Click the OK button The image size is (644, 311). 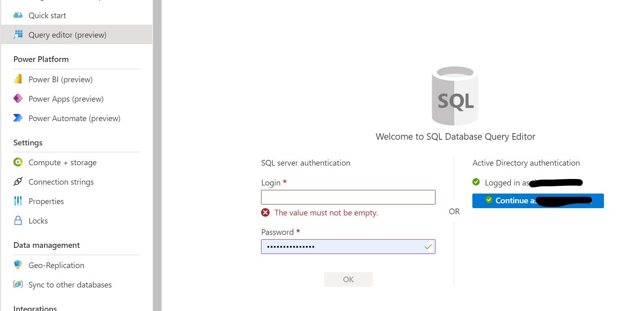point(348,279)
